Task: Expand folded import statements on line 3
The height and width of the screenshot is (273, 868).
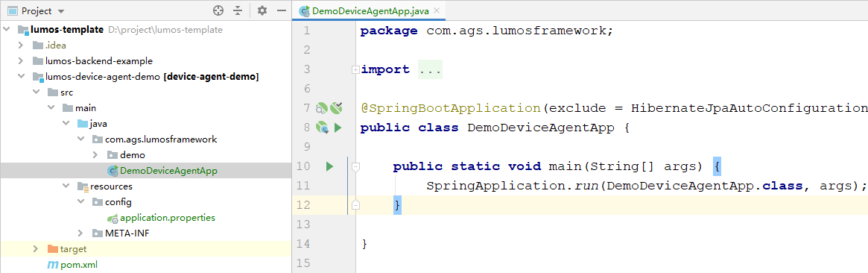Action: tap(355, 70)
